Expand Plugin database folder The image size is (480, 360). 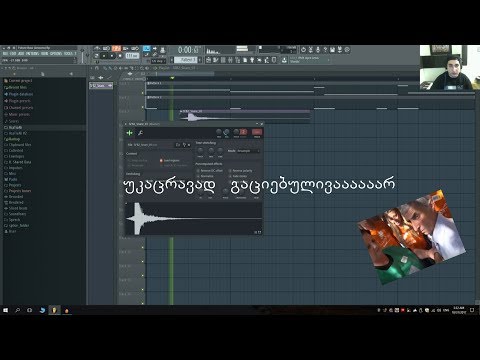coord(18,94)
